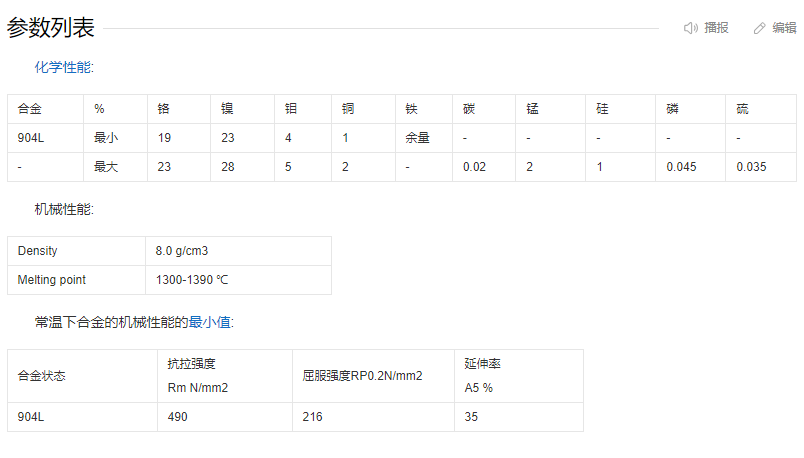Click the 抗拉强度 header cell
The height and width of the screenshot is (458, 804).
point(225,376)
